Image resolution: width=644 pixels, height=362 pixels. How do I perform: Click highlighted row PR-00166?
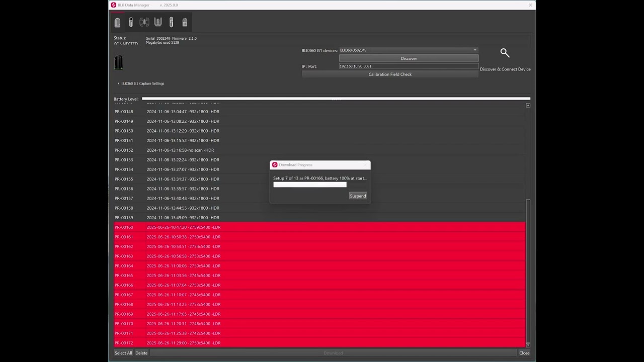[319, 285]
